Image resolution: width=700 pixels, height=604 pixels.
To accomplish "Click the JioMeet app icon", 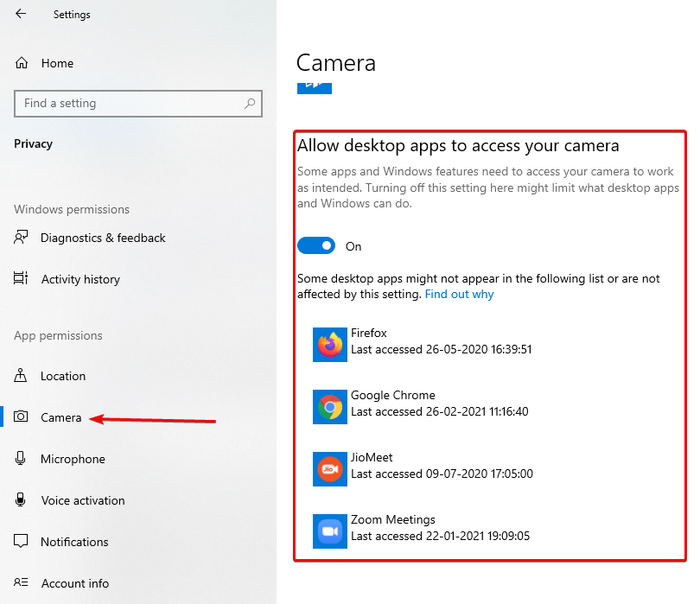I will click(x=329, y=469).
